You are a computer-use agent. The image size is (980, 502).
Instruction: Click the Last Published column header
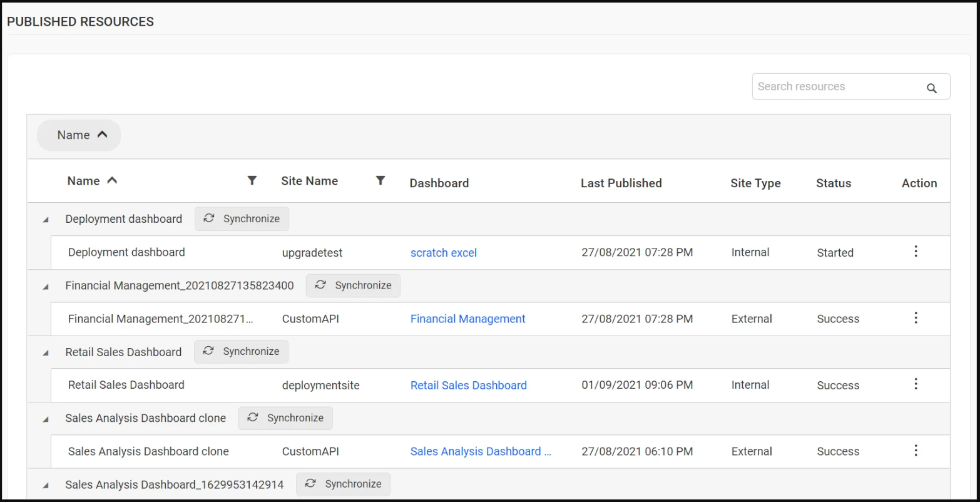(621, 183)
